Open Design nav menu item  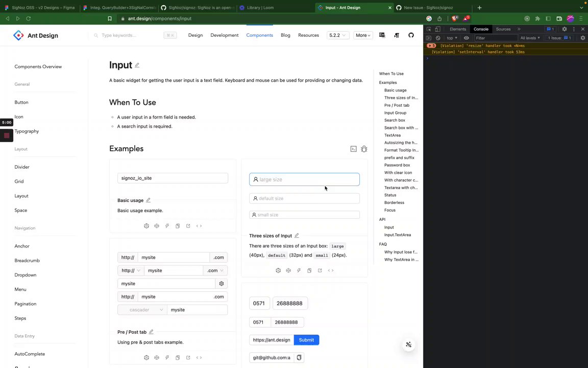(195, 35)
